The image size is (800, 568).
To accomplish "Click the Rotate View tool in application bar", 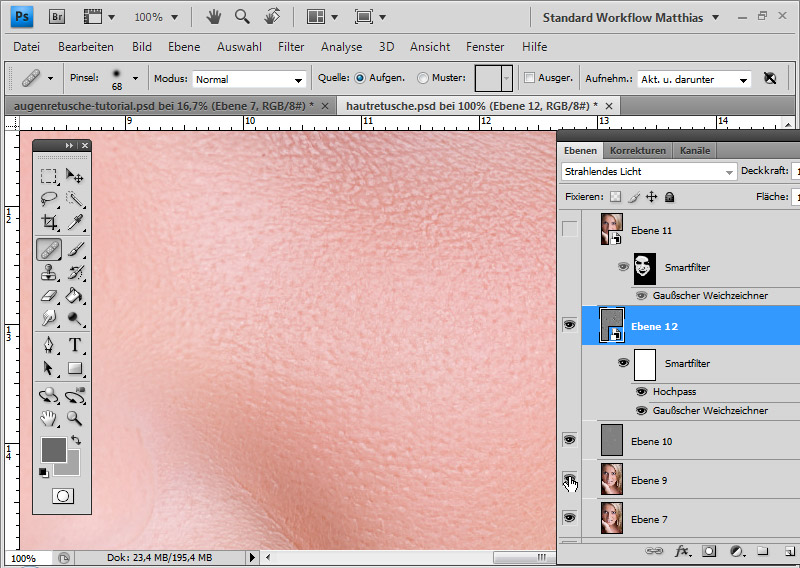I will click(x=272, y=16).
